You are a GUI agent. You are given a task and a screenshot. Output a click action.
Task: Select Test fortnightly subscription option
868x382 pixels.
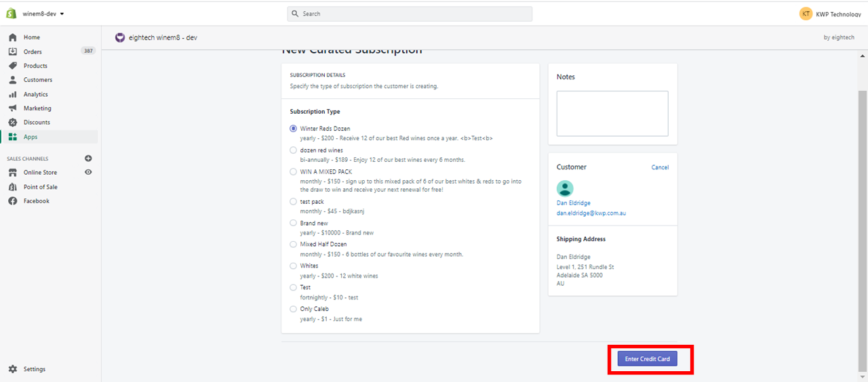pos(293,287)
